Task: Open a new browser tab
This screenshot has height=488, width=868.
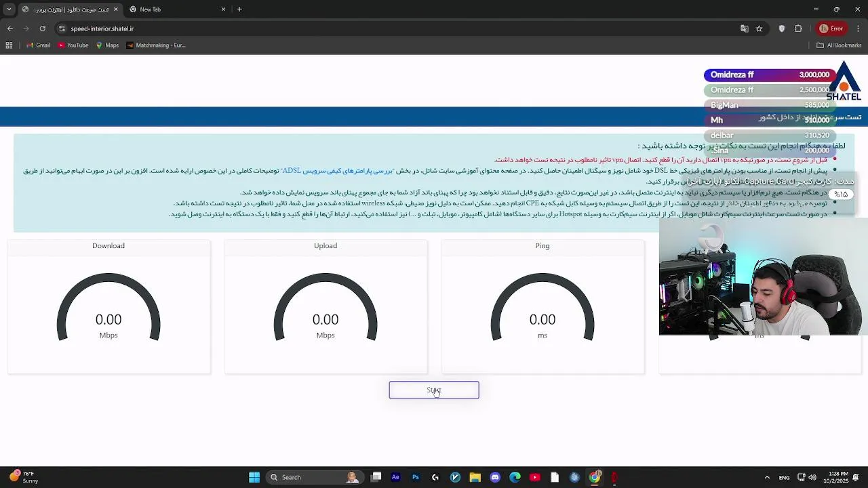Action: coord(239,9)
